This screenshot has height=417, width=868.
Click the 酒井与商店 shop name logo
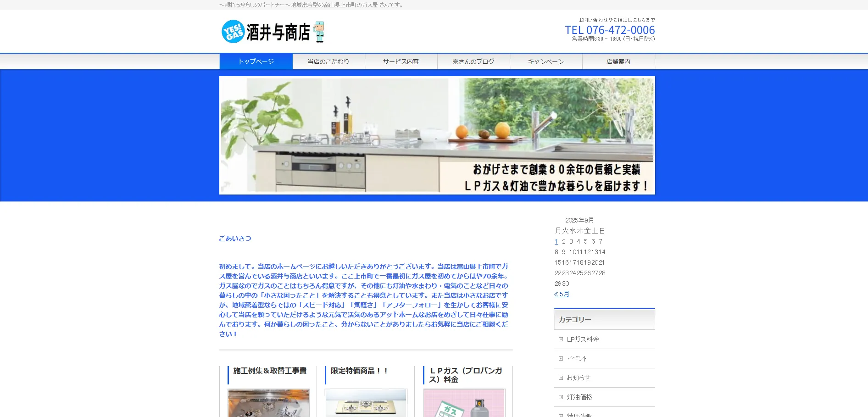pyautogui.click(x=278, y=32)
